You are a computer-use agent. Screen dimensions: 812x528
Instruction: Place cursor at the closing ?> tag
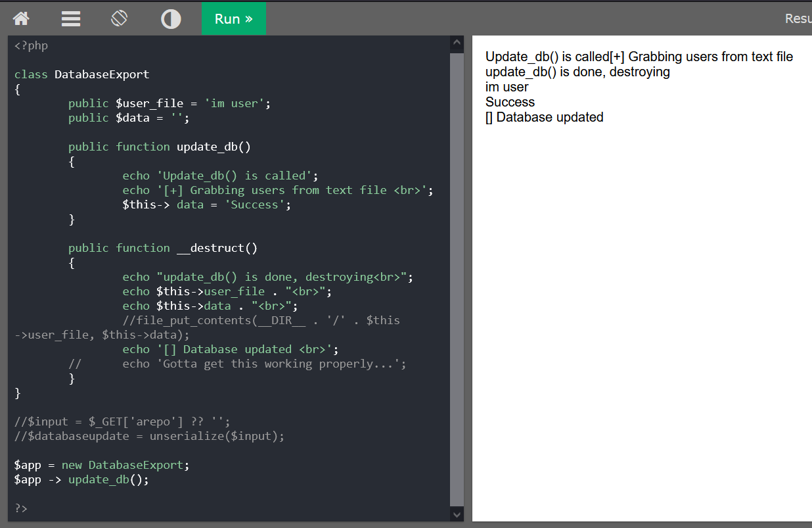point(21,509)
